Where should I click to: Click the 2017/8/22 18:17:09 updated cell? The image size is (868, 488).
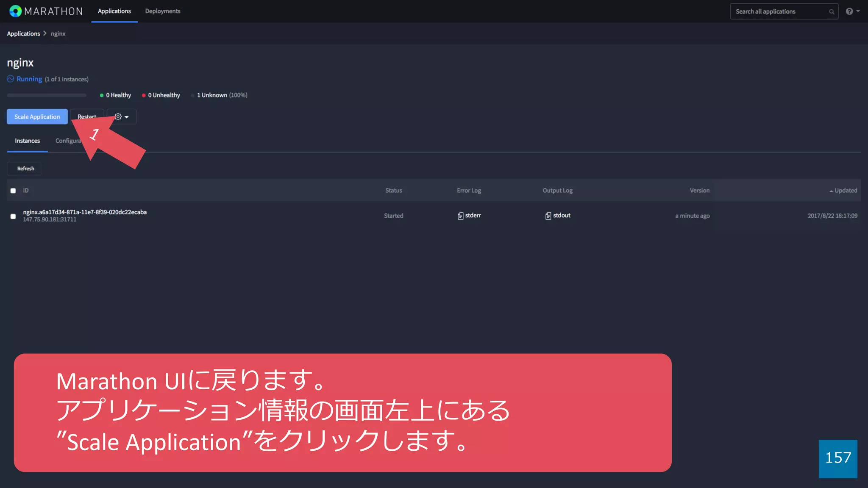pyautogui.click(x=832, y=216)
